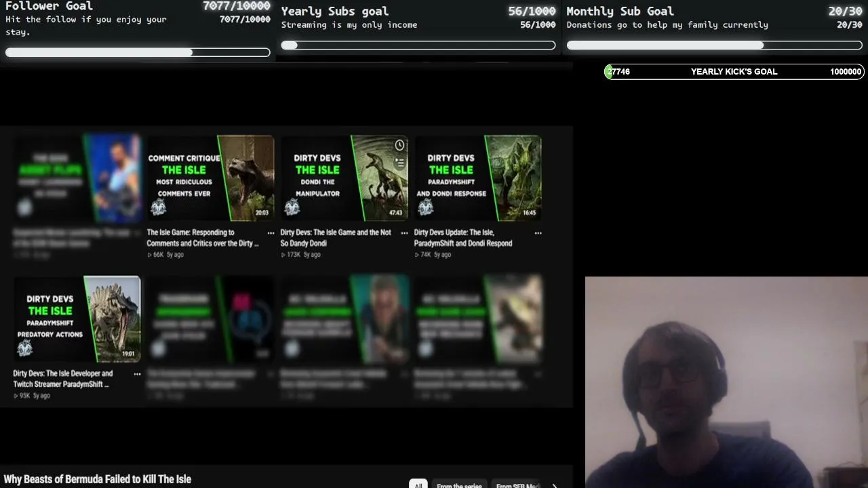The width and height of the screenshot is (868, 488).
Task: Open more options for Not So Dandy Dondi video
Action: click(x=404, y=232)
